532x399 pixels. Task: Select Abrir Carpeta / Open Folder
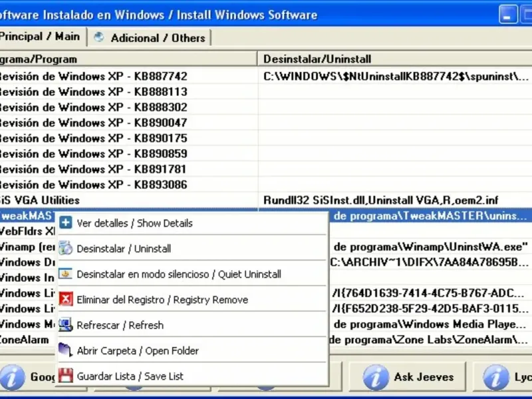(x=192, y=350)
